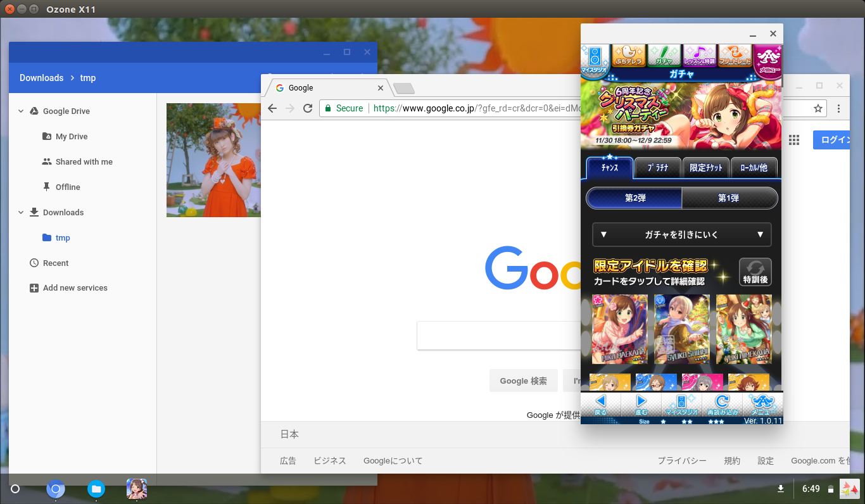The width and height of the screenshot is (865, 504).
Task: Open the ガチャを引きにいく dropdown
Action: pyautogui.click(x=681, y=234)
